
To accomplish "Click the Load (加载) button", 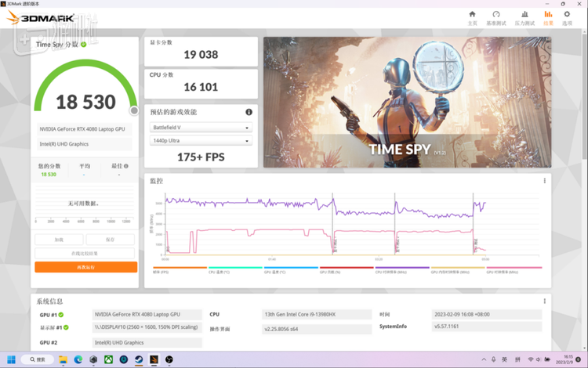I will (x=59, y=240).
